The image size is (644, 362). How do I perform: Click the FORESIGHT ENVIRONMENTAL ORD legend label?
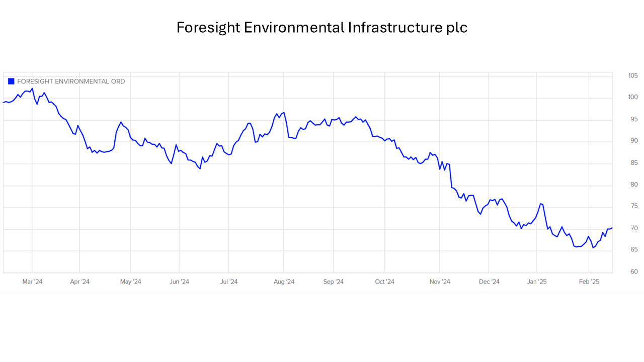pos(71,81)
